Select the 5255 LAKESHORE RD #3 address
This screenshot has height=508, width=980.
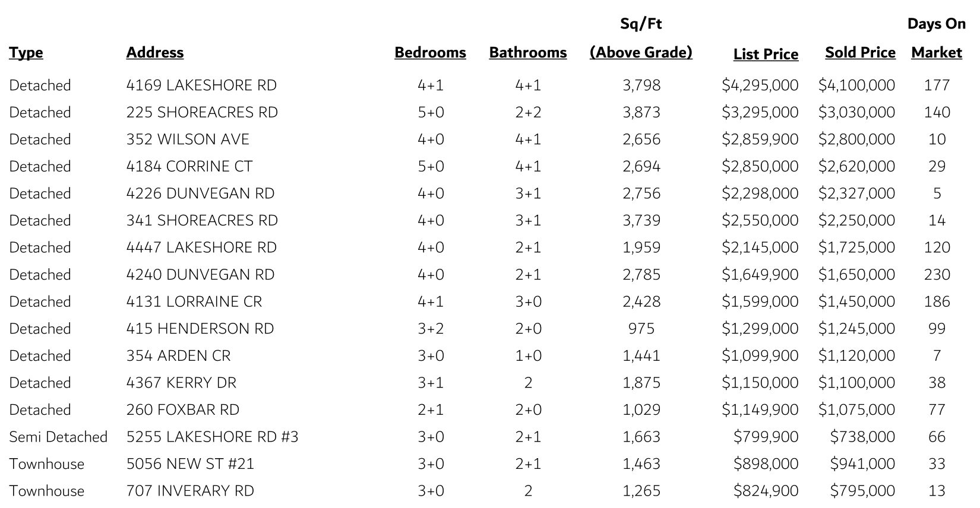212,437
